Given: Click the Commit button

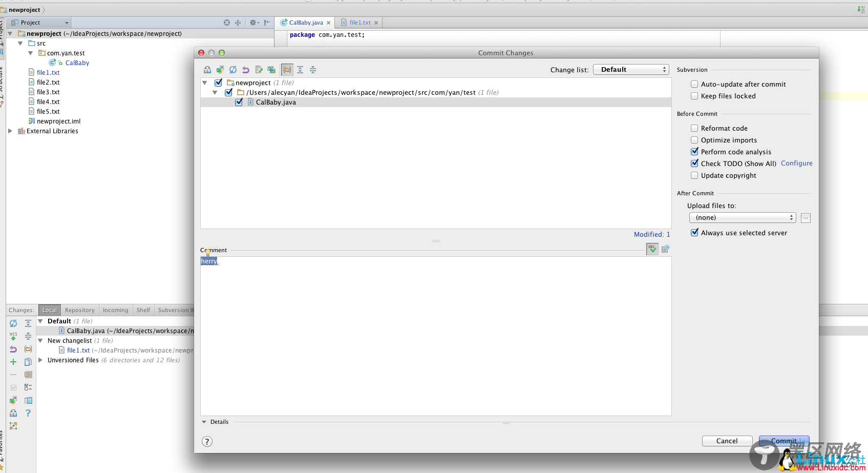Looking at the screenshot, I should tap(784, 441).
